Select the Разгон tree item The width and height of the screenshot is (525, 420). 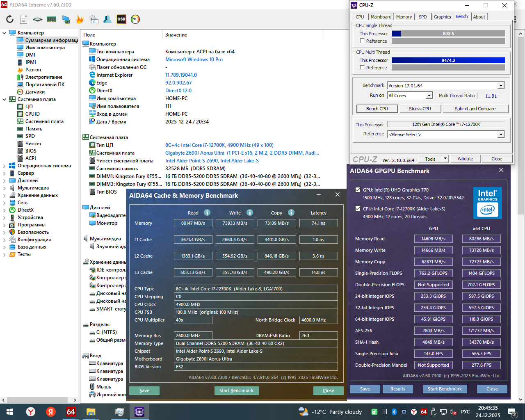(33, 70)
